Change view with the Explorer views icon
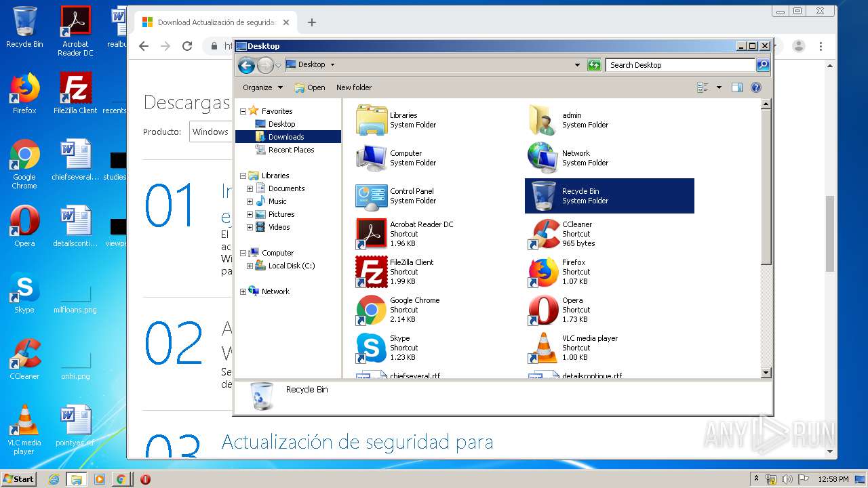 703,87
